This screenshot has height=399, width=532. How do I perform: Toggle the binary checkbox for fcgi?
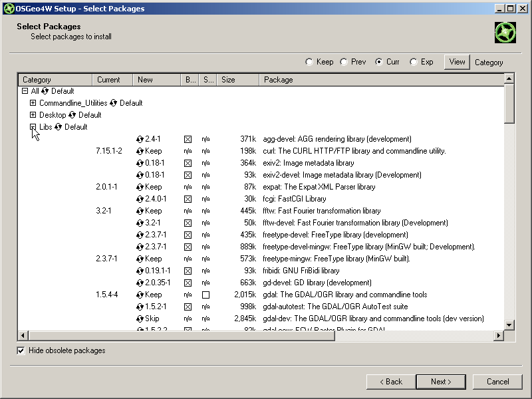tap(188, 199)
